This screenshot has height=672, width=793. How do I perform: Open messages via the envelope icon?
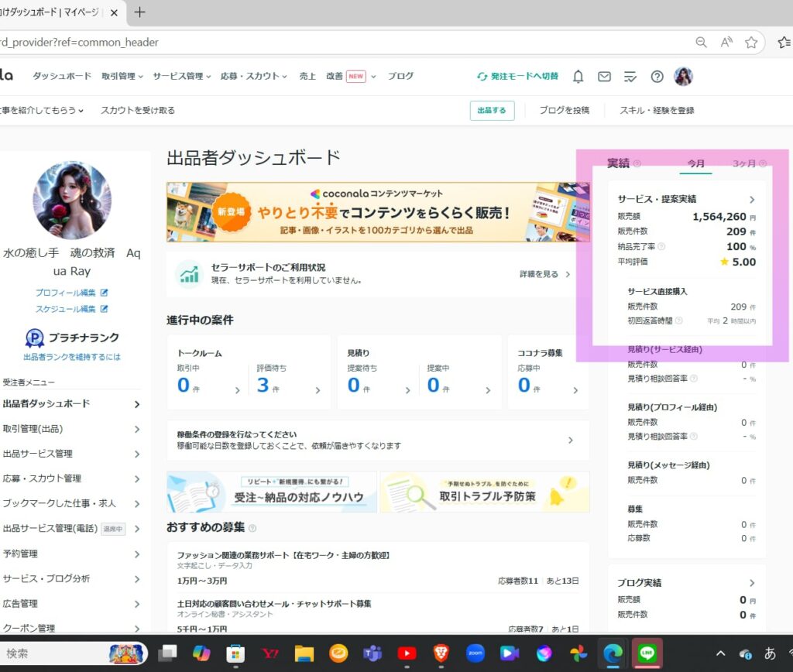click(x=604, y=77)
